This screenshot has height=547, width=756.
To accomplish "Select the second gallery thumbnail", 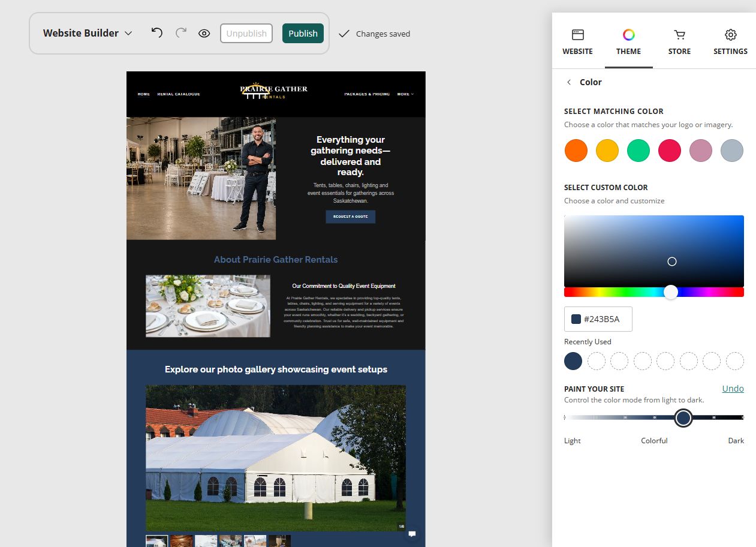I will click(x=182, y=541).
